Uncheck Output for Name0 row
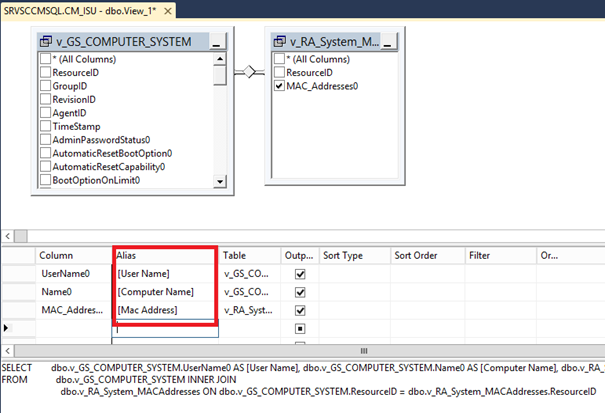This screenshot has height=413, width=605. [x=300, y=292]
